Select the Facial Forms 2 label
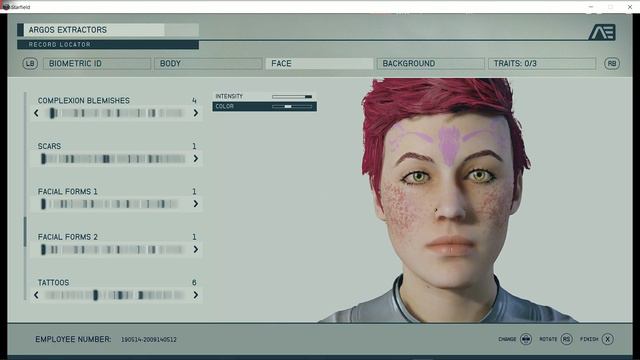The image size is (640, 360). (x=68, y=237)
